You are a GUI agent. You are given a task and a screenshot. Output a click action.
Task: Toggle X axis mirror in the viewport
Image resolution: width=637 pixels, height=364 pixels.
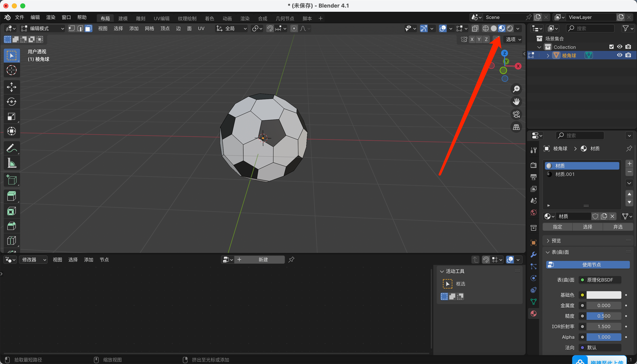[472, 39]
